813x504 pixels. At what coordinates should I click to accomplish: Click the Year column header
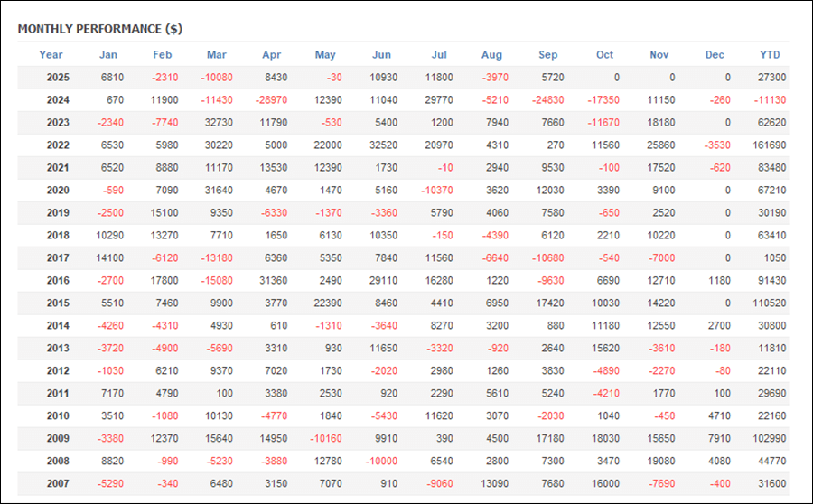[51, 55]
